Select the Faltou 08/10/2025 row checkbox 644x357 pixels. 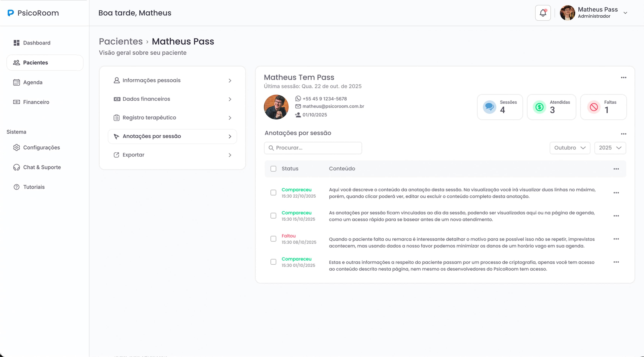273,239
